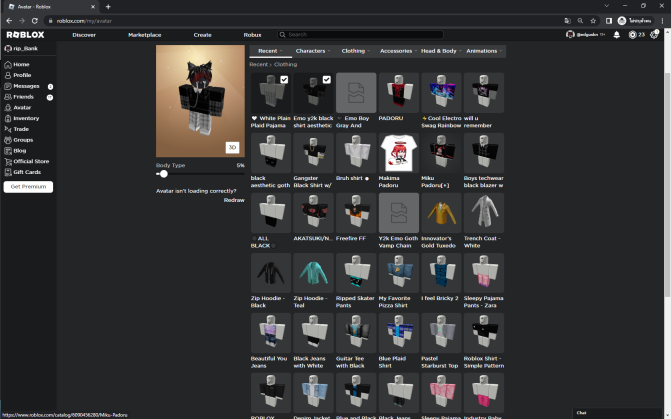Open the Create menu
671x419 pixels.
point(202,35)
